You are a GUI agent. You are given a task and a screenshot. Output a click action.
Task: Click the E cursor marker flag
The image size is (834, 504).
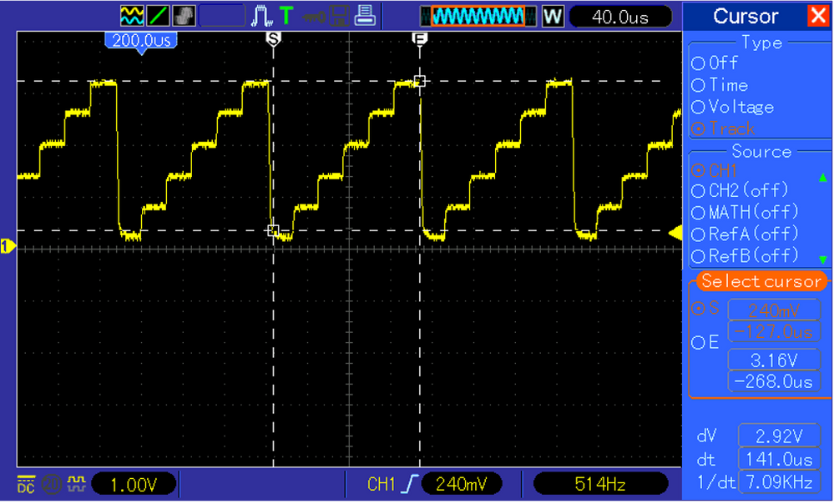point(420,39)
